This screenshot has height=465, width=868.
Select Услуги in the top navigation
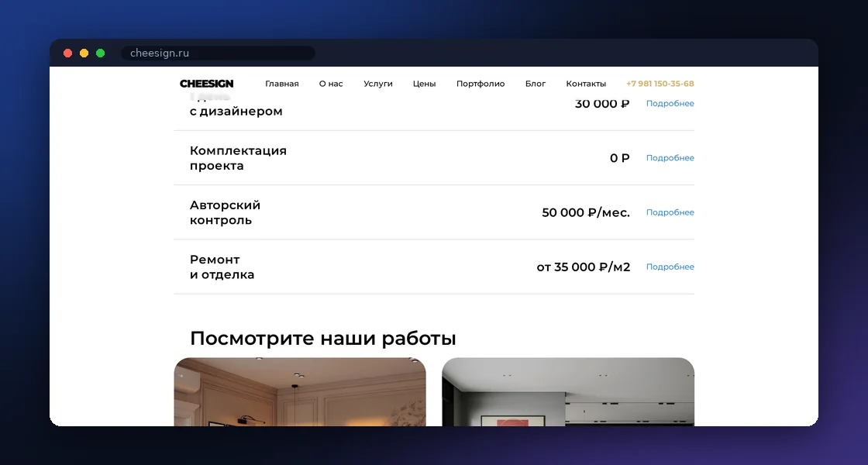tap(378, 84)
